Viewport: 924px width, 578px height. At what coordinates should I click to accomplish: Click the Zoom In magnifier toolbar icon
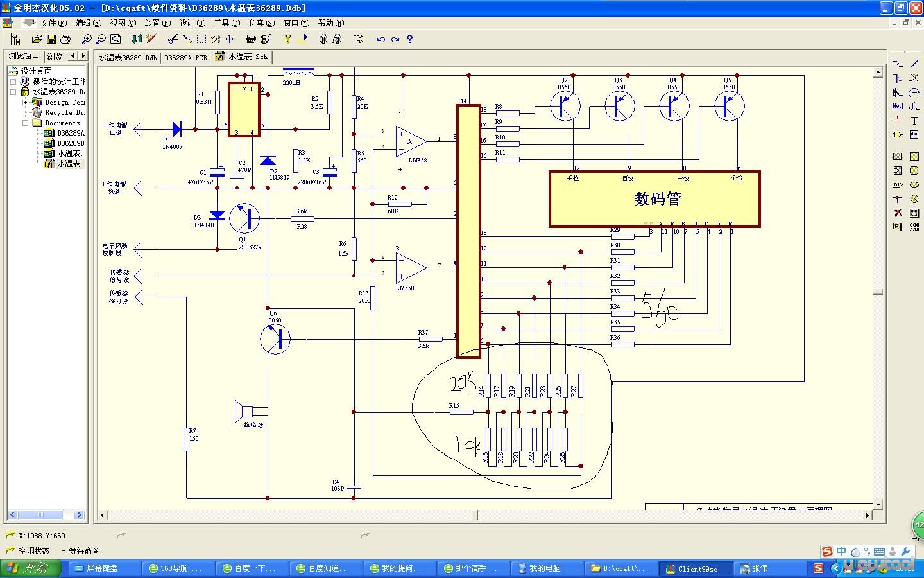point(87,39)
